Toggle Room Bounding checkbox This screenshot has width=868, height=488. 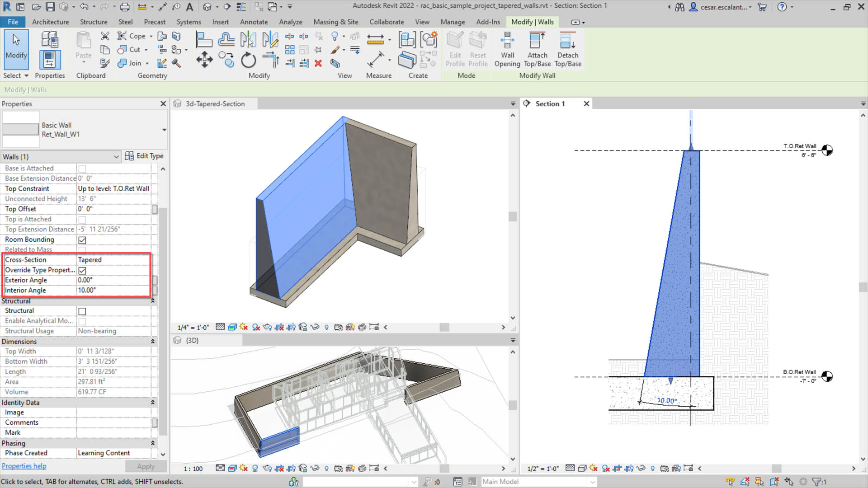82,239
